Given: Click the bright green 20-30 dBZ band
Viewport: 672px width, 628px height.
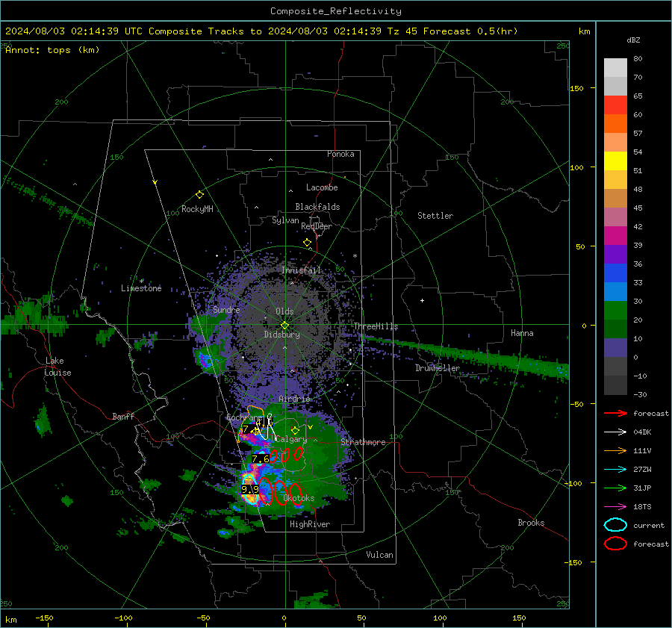Looking at the screenshot, I should pos(615,311).
